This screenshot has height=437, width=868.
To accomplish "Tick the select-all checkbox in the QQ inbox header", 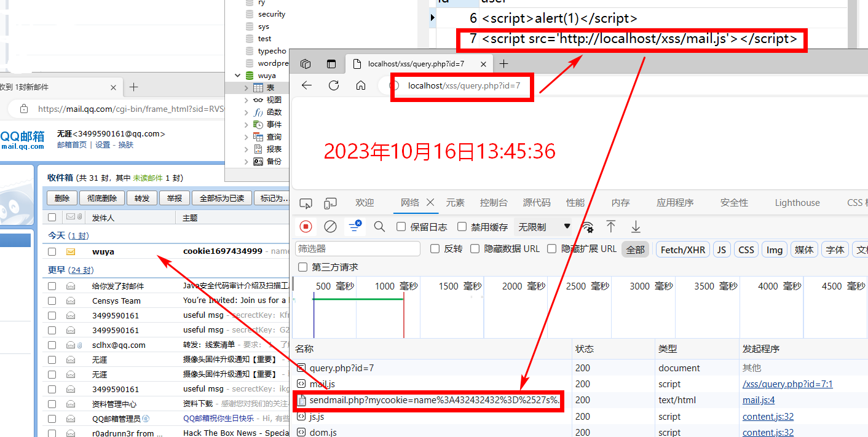I will (52, 217).
